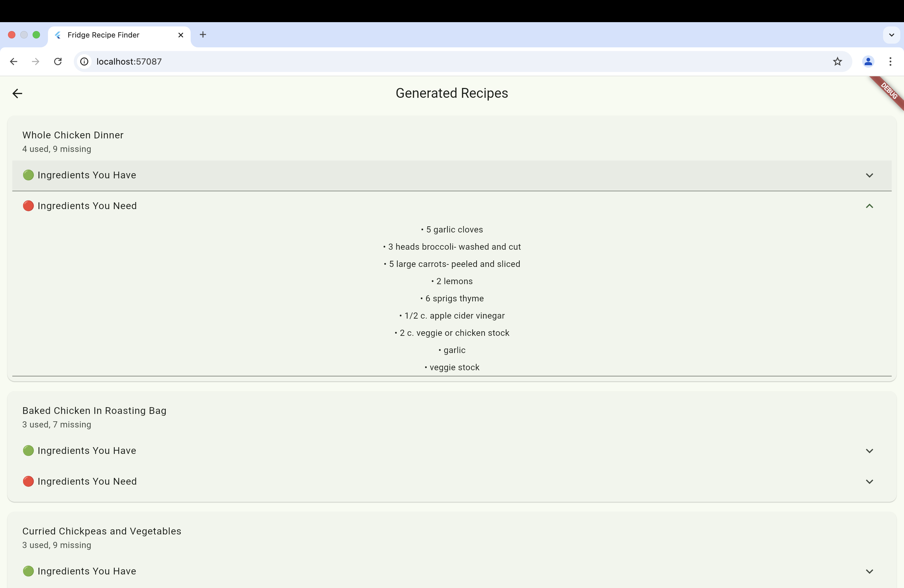904x588 pixels.
Task: Go back using the app's back arrow
Action: coord(18,93)
